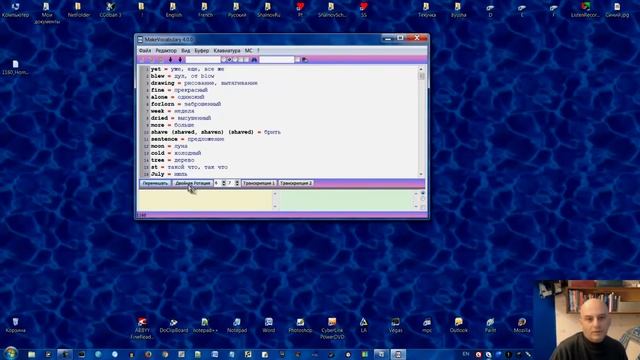Click the Перемешать button
The width and height of the screenshot is (640, 360).
[x=155, y=183]
